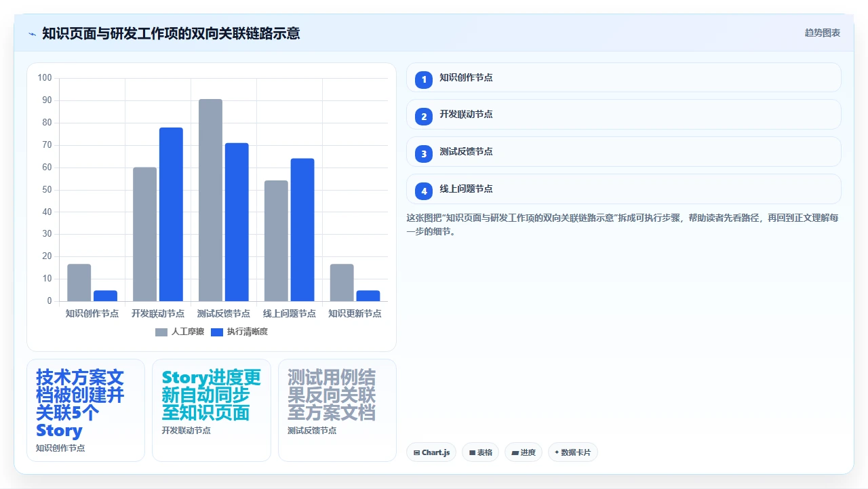Select the 开发联动节点 step row

pos(623,115)
